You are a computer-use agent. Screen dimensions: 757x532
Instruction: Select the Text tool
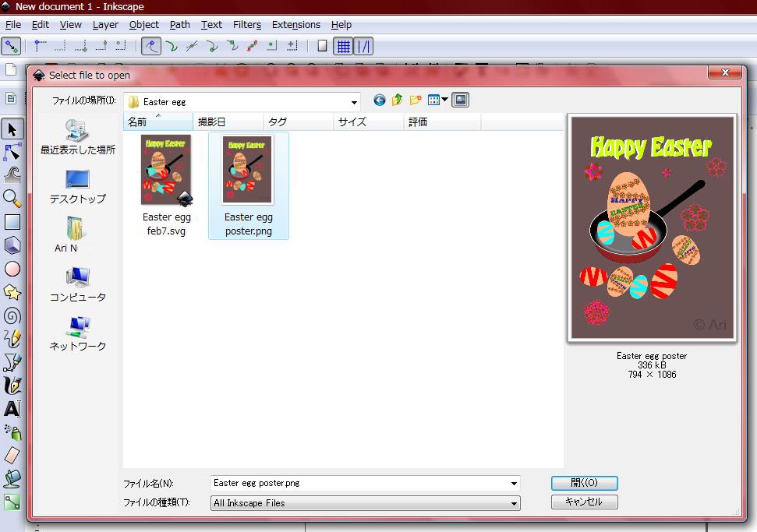click(x=12, y=407)
